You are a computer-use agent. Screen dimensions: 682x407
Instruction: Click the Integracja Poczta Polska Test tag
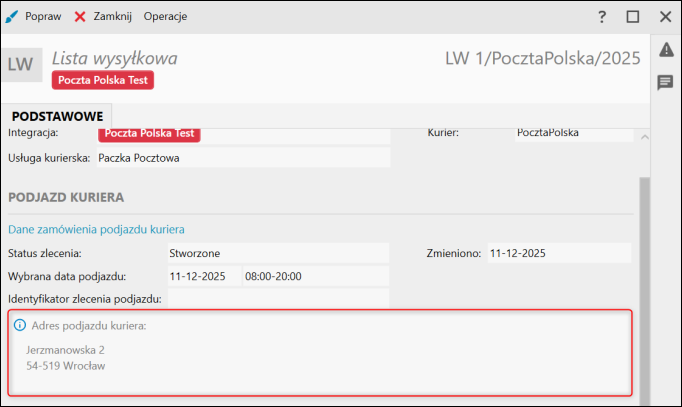149,134
